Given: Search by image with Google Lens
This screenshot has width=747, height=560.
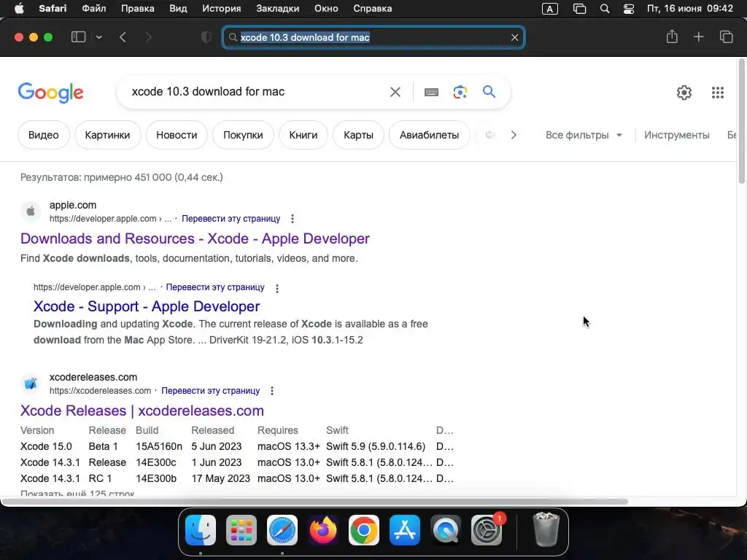Looking at the screenshot, I should 460,92.
